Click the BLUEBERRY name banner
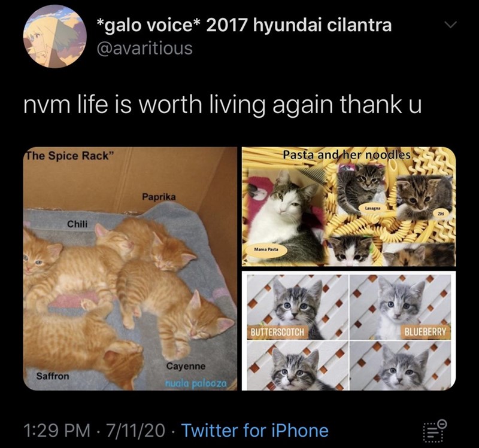This screenshot has width=479, height=448. (x=425, y=332)
